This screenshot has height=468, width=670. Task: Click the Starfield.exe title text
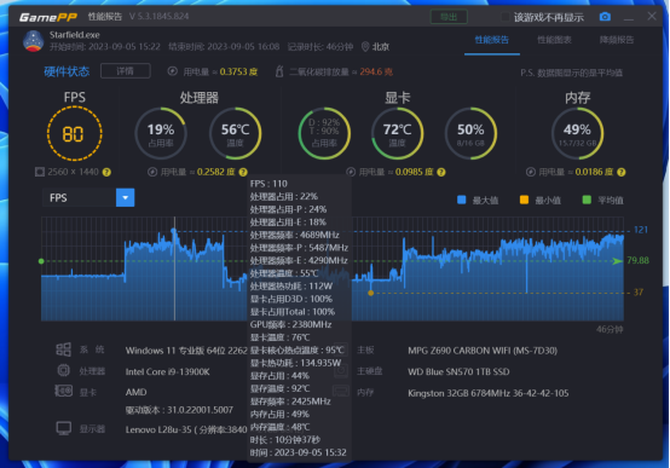(74, 35)
